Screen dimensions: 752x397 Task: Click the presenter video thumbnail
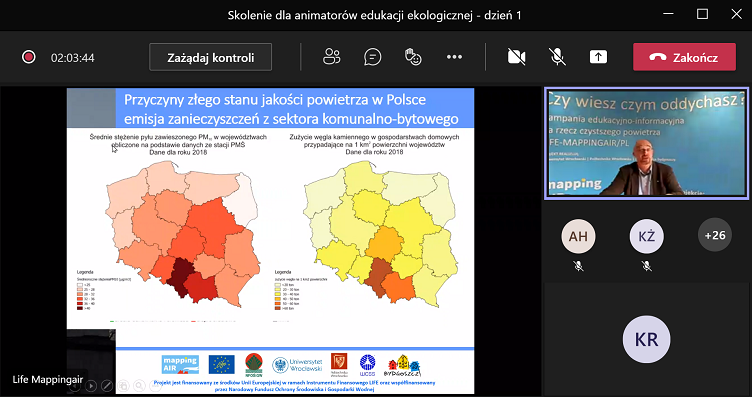[x=646, y=143]
